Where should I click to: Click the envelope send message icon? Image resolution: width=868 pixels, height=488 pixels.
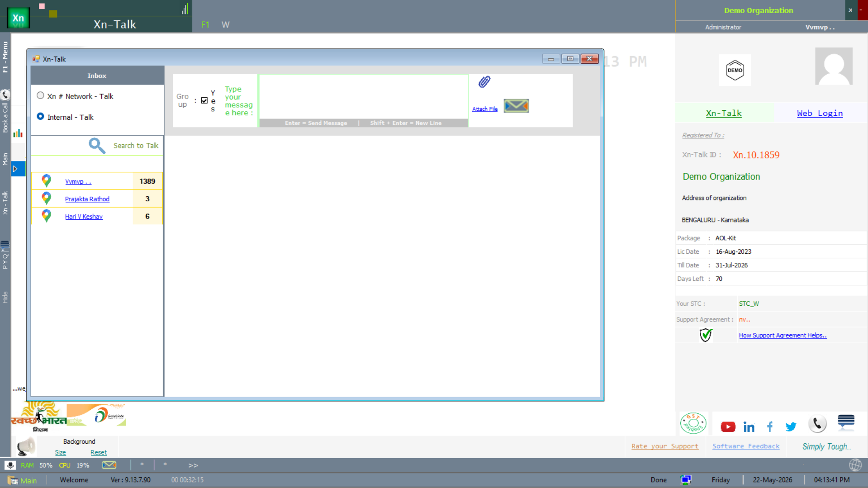(x=516, y=106)
